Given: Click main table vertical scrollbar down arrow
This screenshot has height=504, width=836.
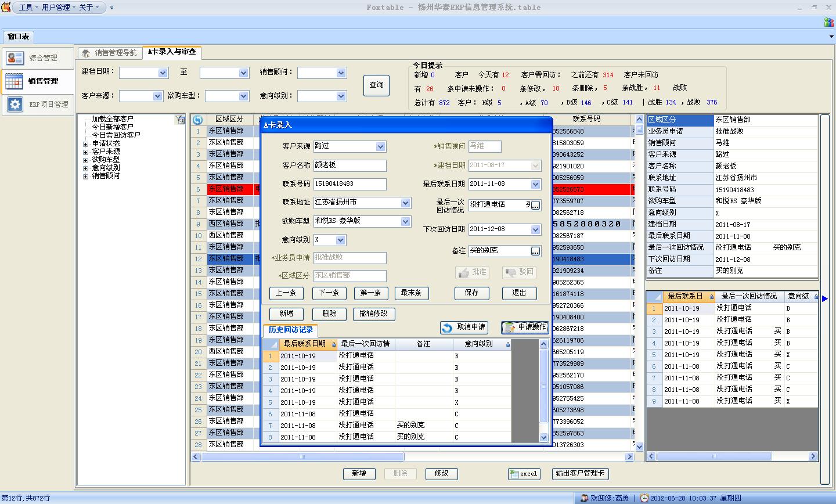Looking at the screenshot, I should (639, 447).
